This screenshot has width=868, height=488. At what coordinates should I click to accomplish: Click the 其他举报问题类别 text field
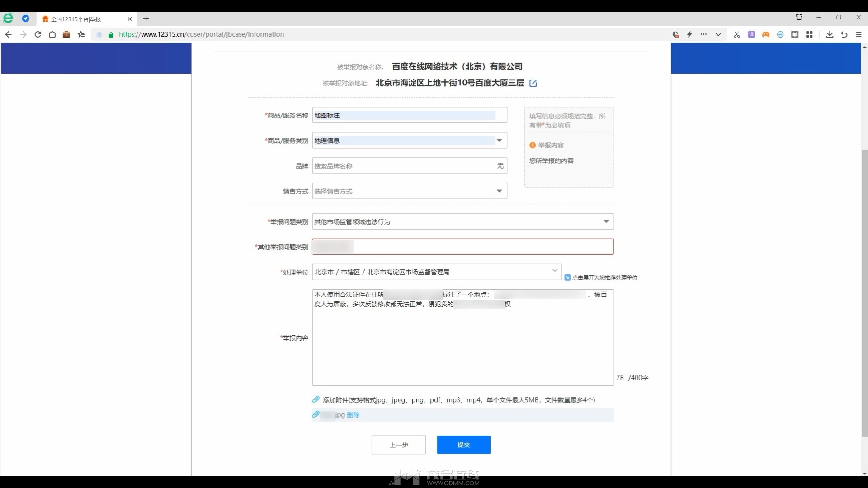pyautogui.click(x=463, y=247)
